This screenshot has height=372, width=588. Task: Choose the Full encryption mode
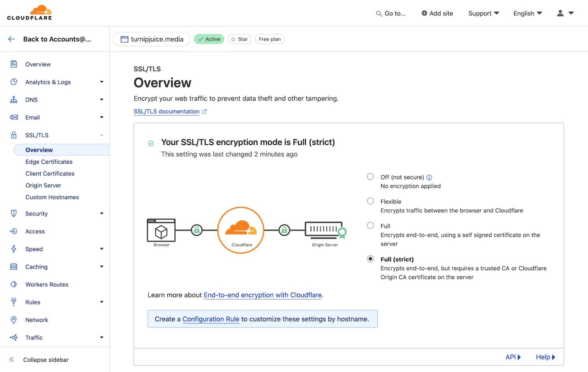[370, 225]
